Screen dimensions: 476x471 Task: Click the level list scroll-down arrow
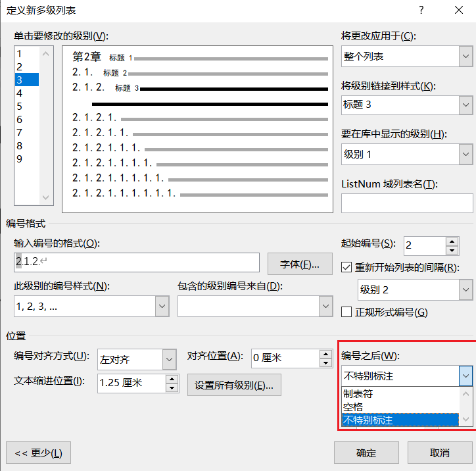46,197
